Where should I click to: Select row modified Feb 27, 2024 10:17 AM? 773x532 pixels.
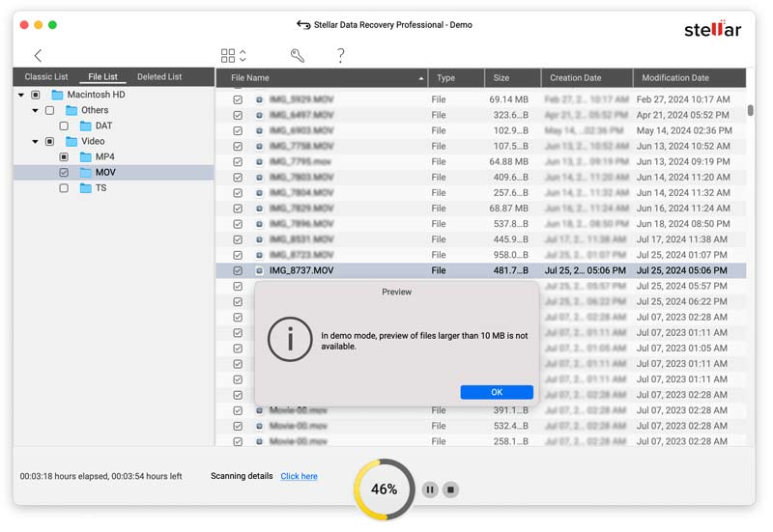point(480,99)
